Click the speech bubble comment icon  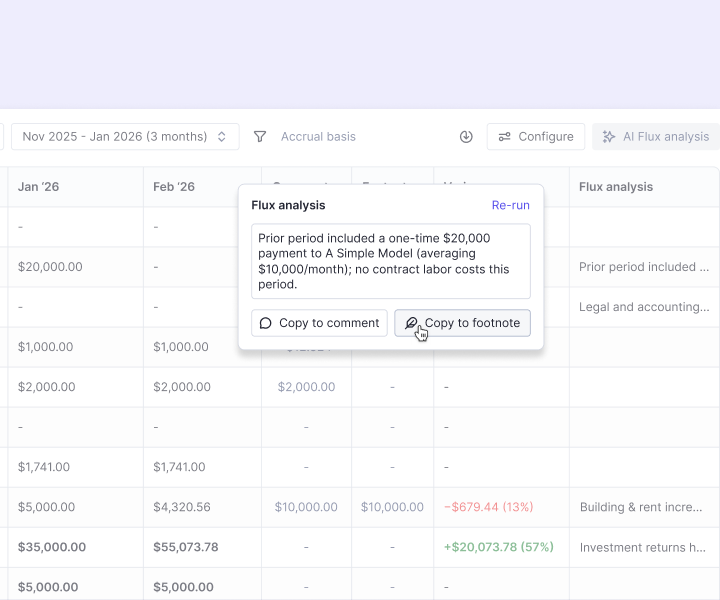coord(265,323)
